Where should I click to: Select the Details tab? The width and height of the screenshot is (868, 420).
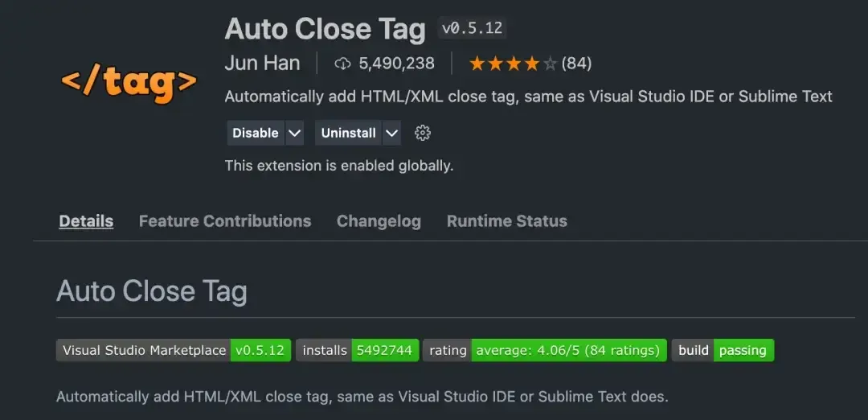coord(86,220)
